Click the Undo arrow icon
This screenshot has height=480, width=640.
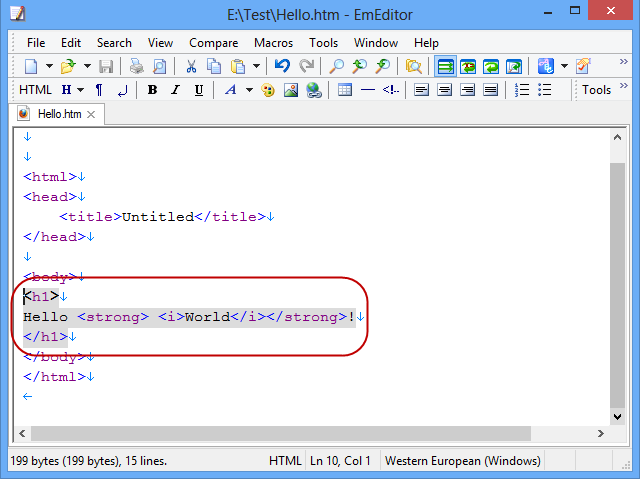pyautogui.click(x=282, y=67)
